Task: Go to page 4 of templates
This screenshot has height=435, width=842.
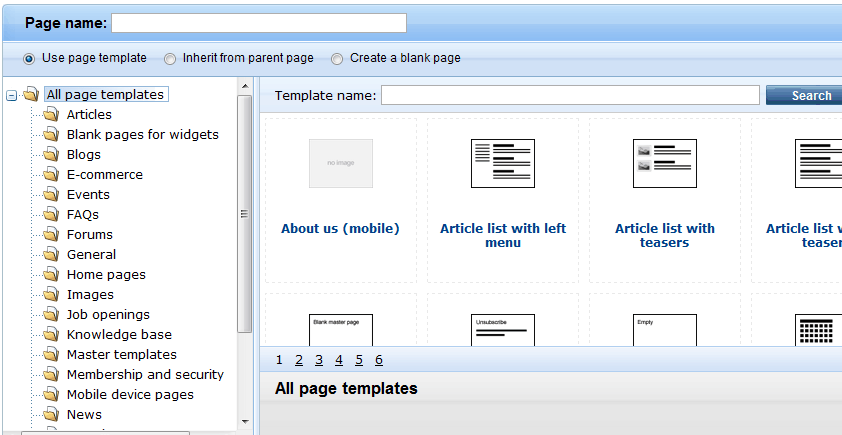Action: tap(339, 360)
